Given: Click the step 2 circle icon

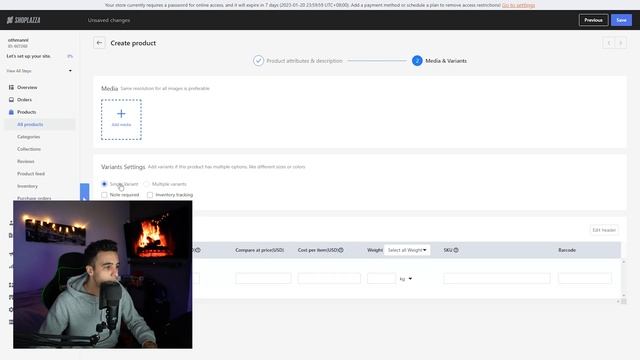Looking at the screenshot, I should [x=417, y=61].
